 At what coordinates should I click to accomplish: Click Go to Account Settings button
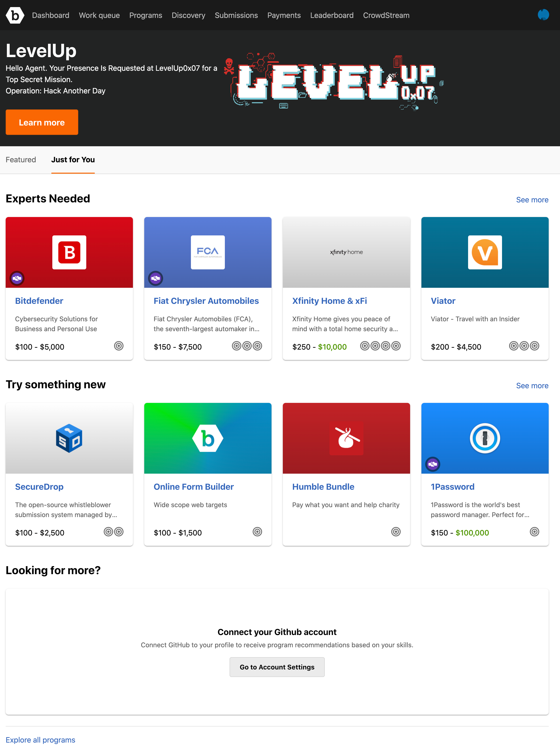coord(277,667)
